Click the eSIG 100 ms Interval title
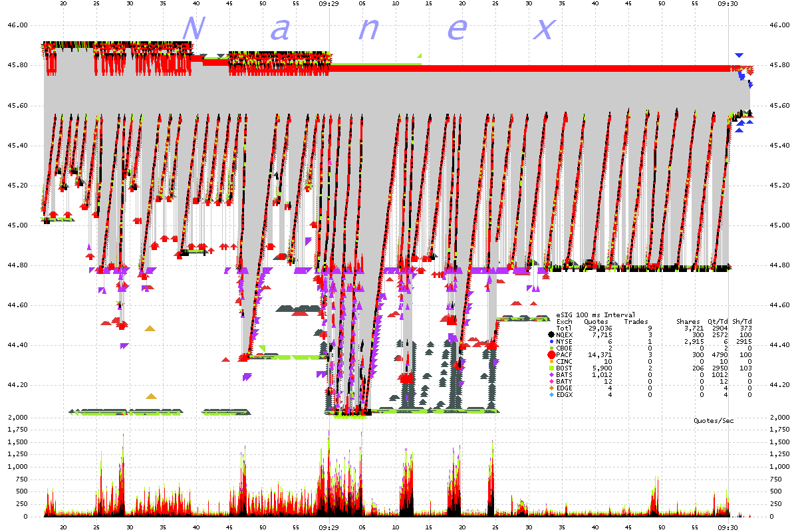Screen dimensions: 798x532 pyautogui.click(x=595, y=315)
